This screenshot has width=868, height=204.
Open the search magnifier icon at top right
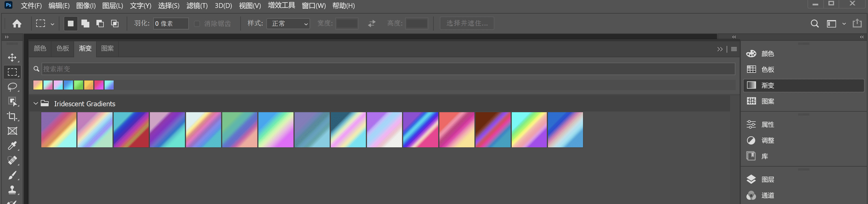tap(815, 23)
